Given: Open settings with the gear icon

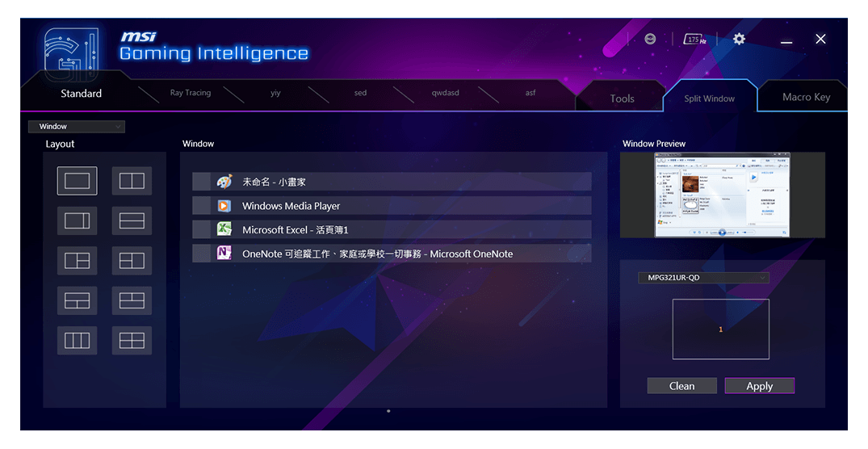Looking at the screenshot, I should [x=739, y=40].
